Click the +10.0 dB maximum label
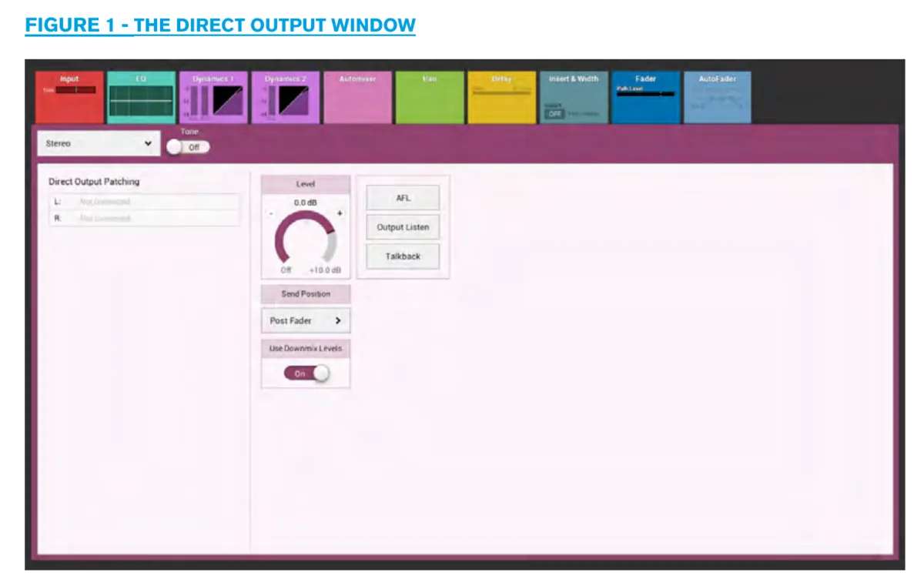 point(325,270)
